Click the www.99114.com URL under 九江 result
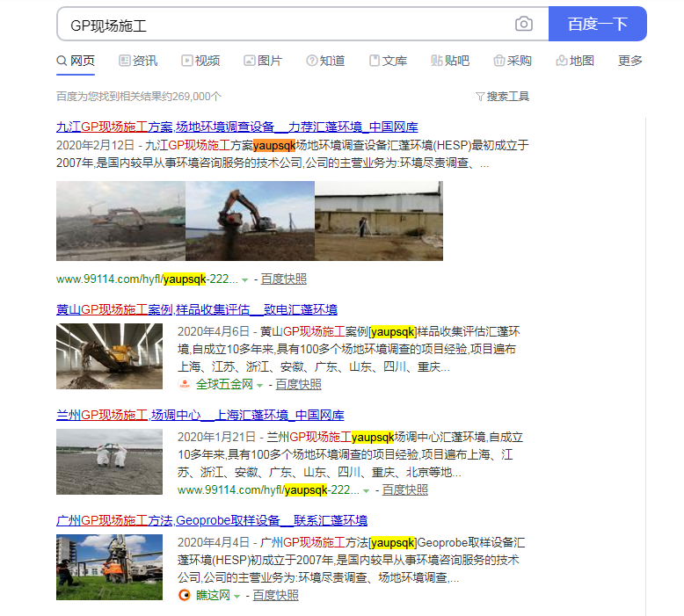Image resolution: width=684 pixels, height=616 pixels. pyautogui.click(x=147, y=279)
